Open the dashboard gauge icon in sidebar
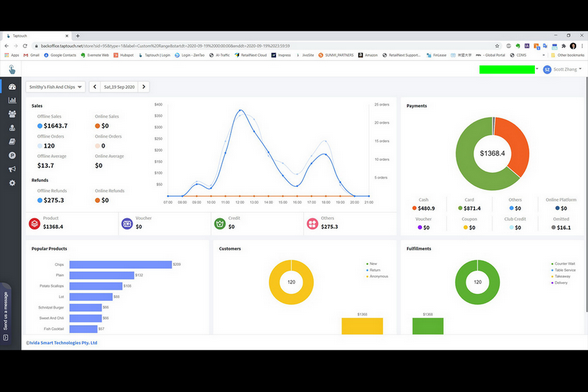This screenshot has width=588, height=392. pyautogui.click(x=12, y=87)
